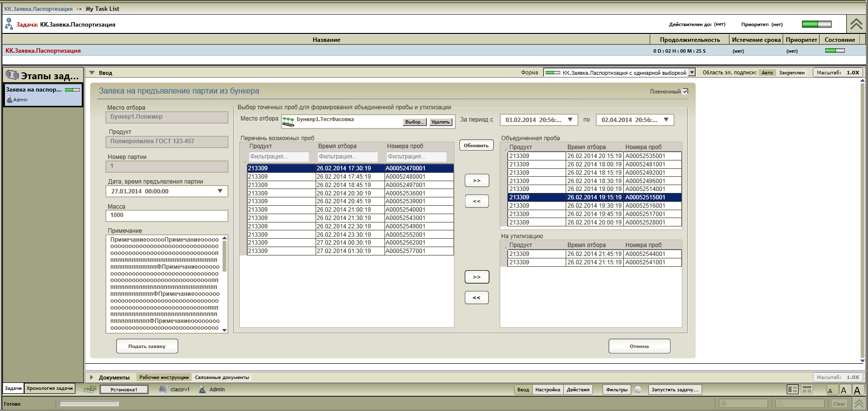Expand the status bar with the double chevron

pyautogui.click(x=859, y=404)
